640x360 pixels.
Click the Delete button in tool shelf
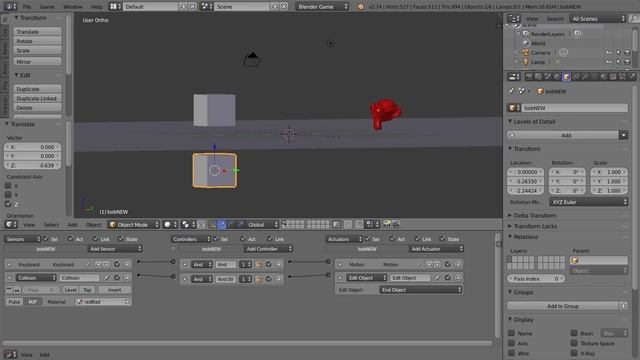[38, 108]
